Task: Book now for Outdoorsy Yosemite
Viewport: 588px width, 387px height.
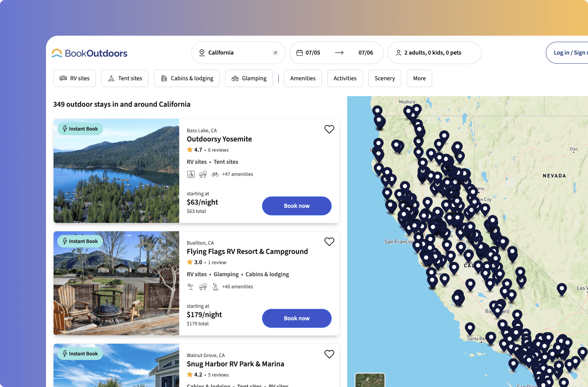Action: (296, 206)
